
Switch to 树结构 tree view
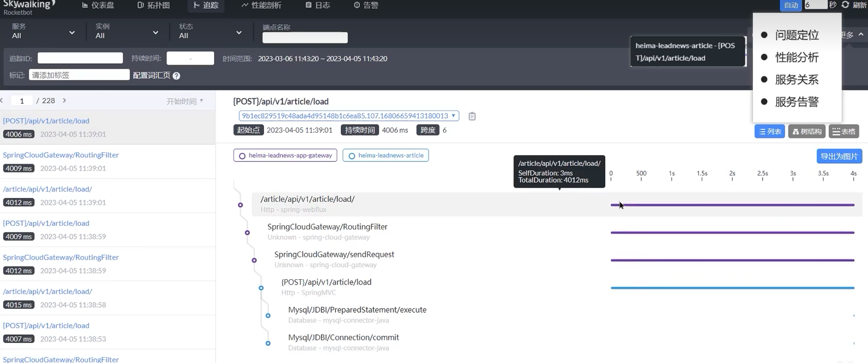tap(807, 131)
